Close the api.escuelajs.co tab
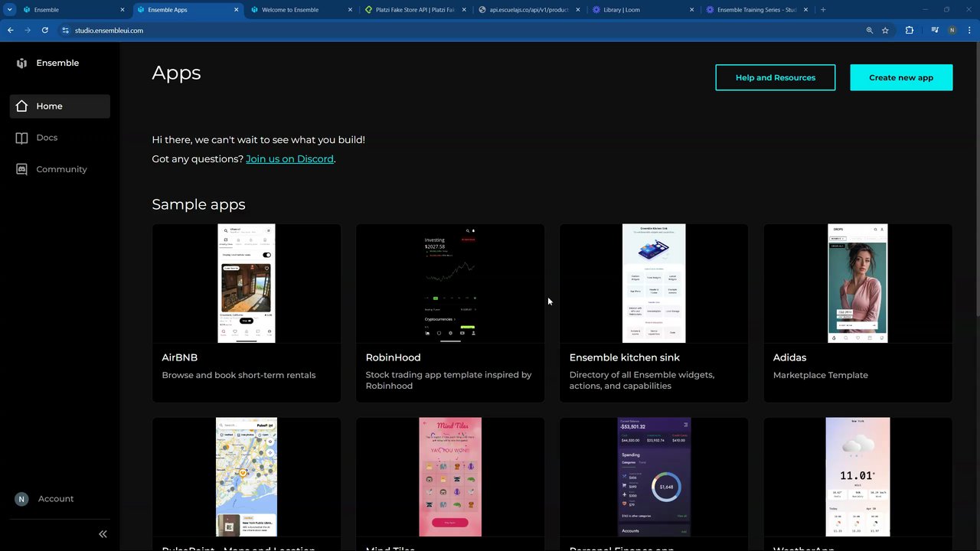The image size is (980, 551). [577, 10]
